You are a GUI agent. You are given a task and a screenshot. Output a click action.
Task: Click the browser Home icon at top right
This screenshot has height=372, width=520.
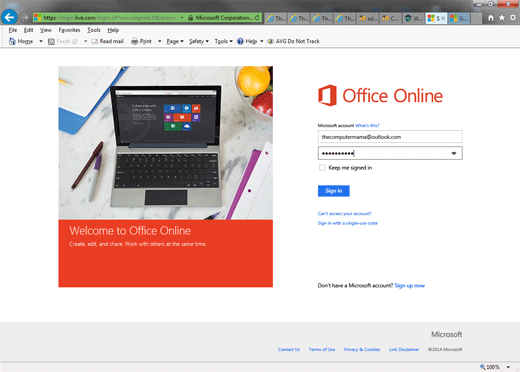491,18
